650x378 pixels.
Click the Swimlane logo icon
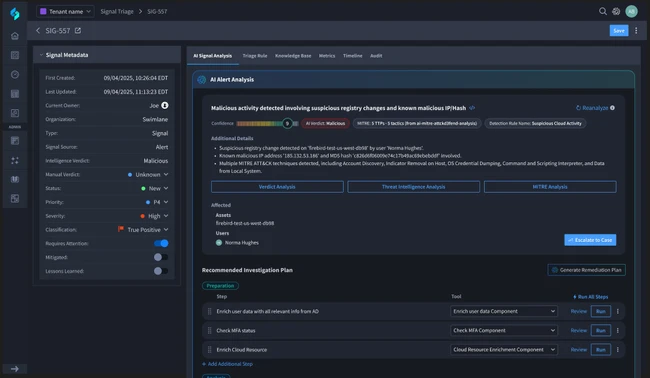click(x=15, y=13)
